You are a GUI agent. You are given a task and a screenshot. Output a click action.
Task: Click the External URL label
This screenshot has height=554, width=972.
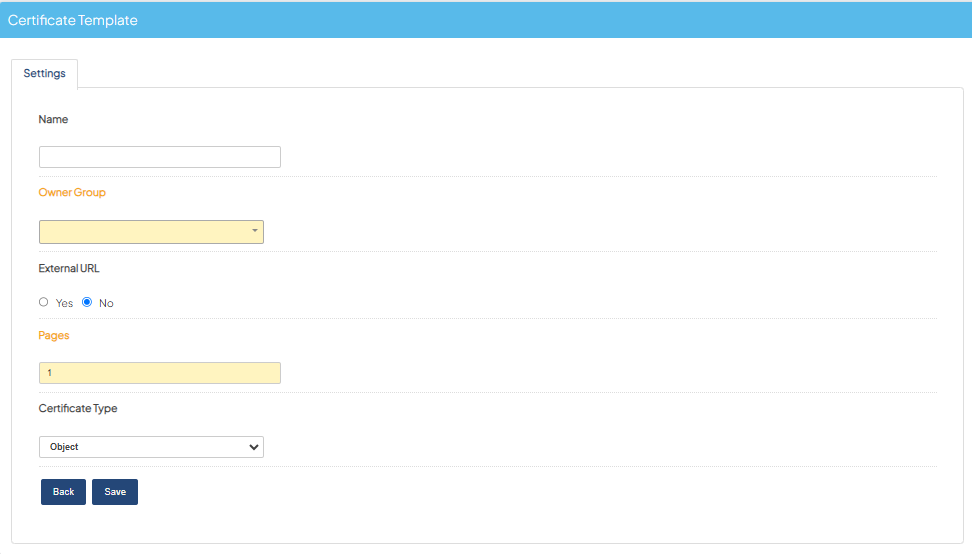point(69,268)
